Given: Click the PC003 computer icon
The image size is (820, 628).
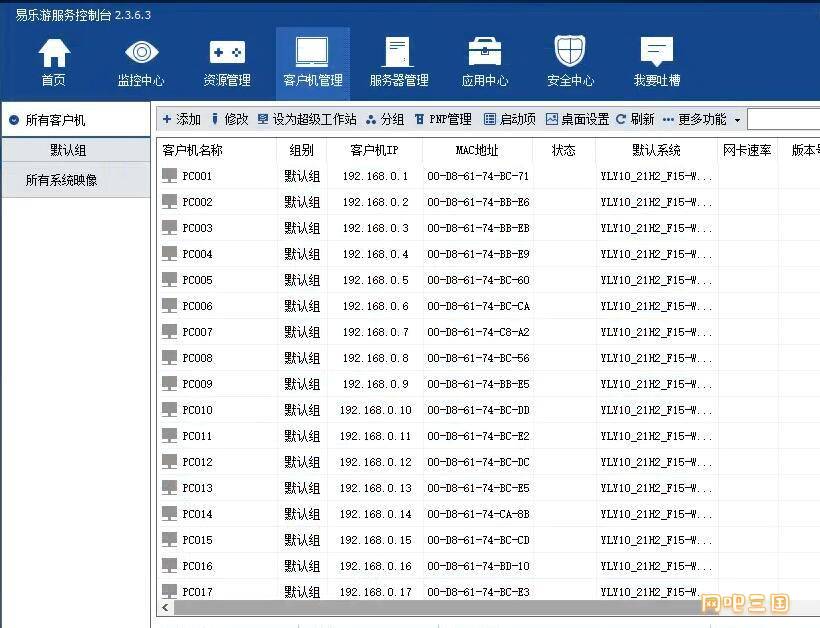Looking at the screenshot, I should pyautogui.click(x=169, y=227).
